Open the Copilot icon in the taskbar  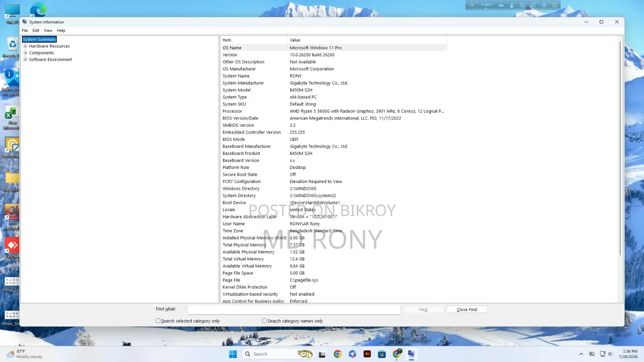(x=352, y=354)
